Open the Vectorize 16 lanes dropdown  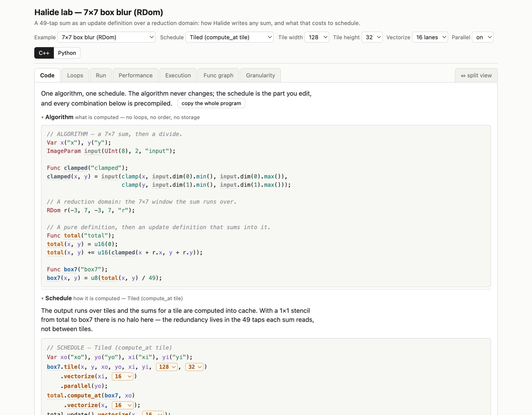click(x=430, y=37)
